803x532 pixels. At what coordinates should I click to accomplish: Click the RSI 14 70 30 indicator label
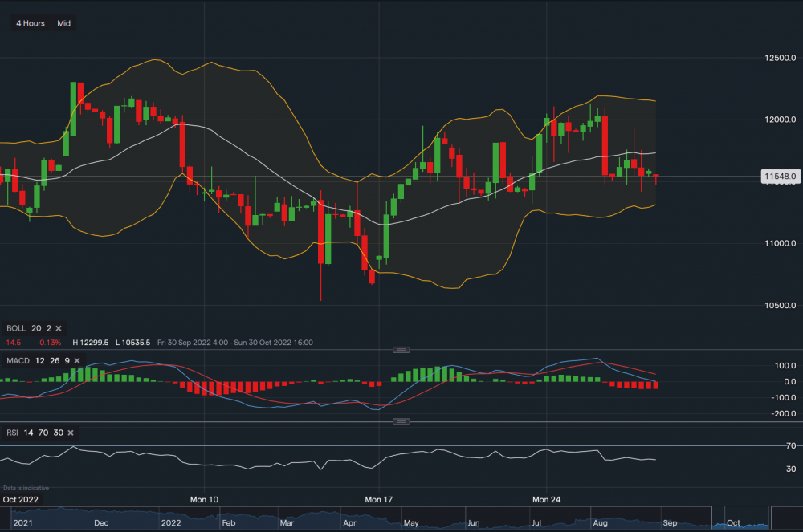click(x=34, y=433)
